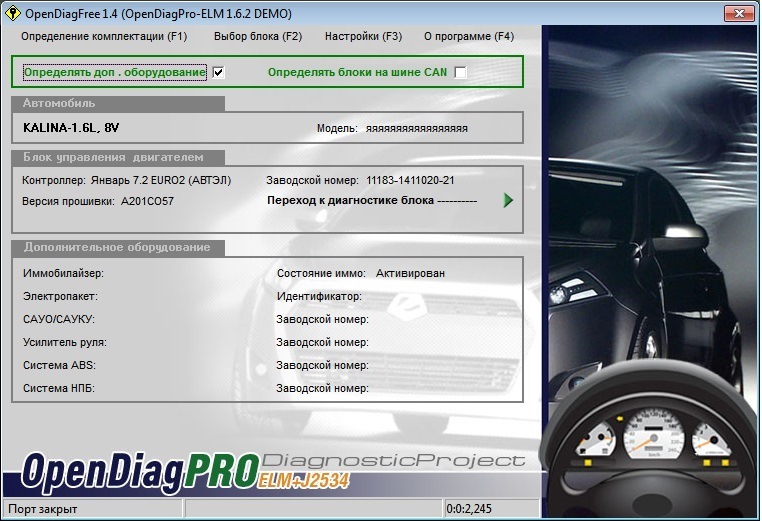Enable 'Определять блоки на шине CAN' checkbox
762x521 pixels.
pos(460,72)
